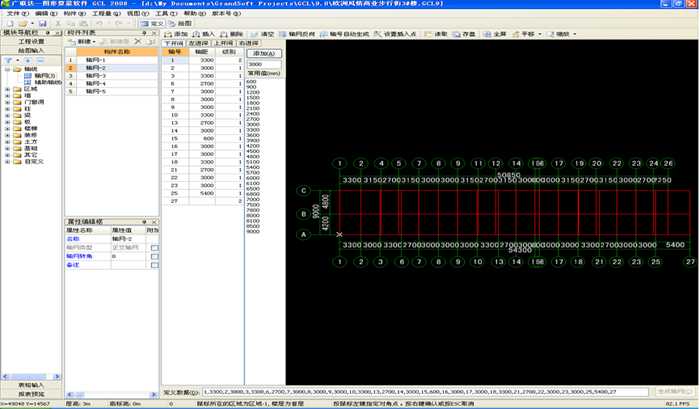Click the open folder icon in toolbar
700x409 pixels.
(23, 23)
